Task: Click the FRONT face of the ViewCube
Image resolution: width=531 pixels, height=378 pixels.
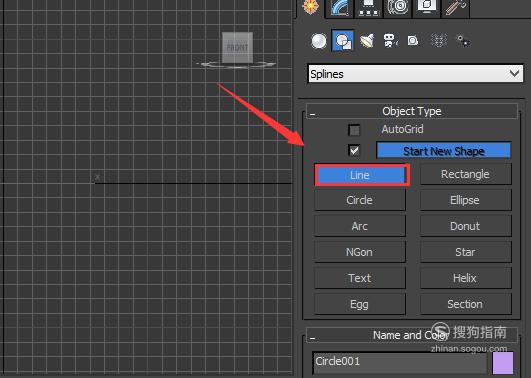Action: tap(237, 48)
